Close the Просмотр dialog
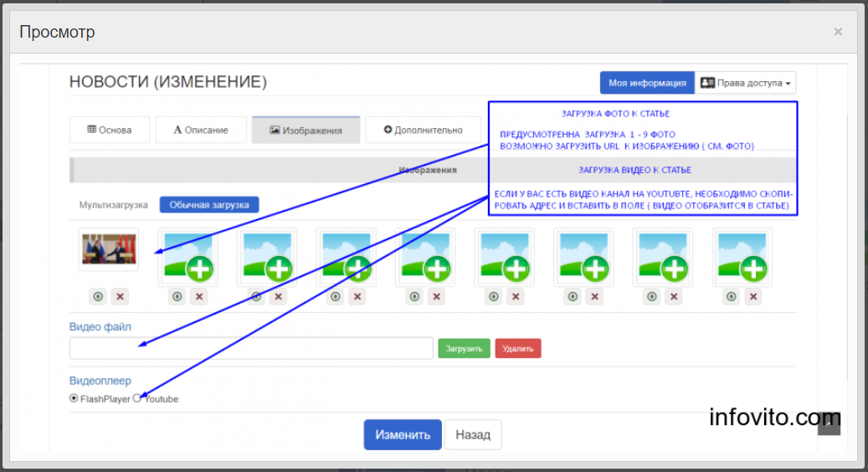Image resolution: width=868 pixels, height=472 pixels. coord(838,32)
